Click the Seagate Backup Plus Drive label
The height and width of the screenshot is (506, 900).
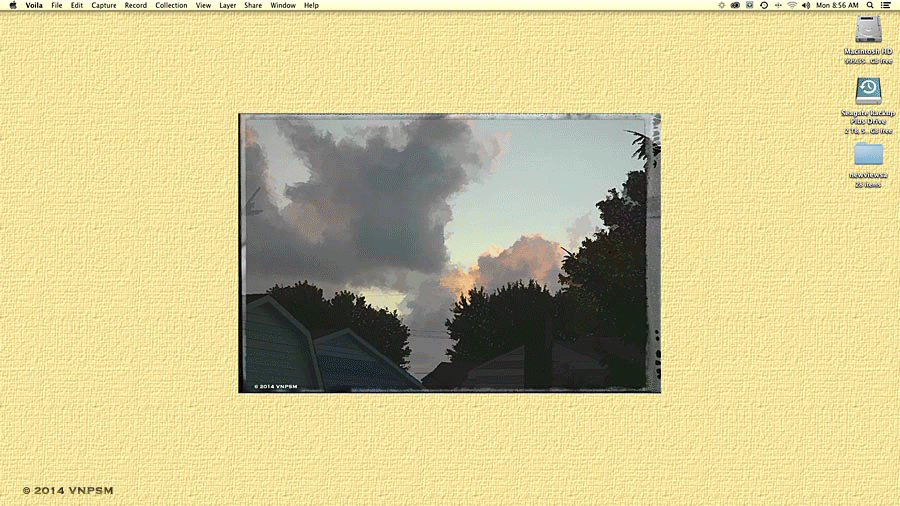868,118
